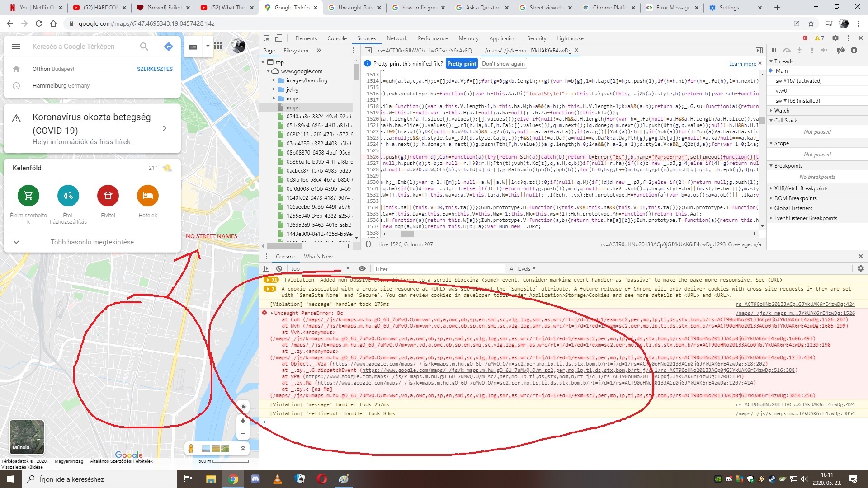The height and width of the screenshot is (488, 868).
Task: Toggle the file navigator sidebar
Action: pyautogui.click(x=368, y=51)
